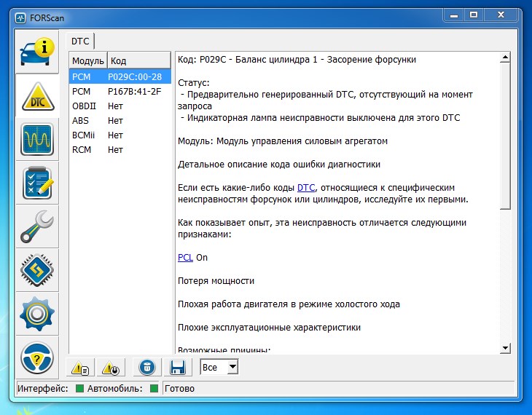Click the DTC hyperlink in description

tap(306, 188)
